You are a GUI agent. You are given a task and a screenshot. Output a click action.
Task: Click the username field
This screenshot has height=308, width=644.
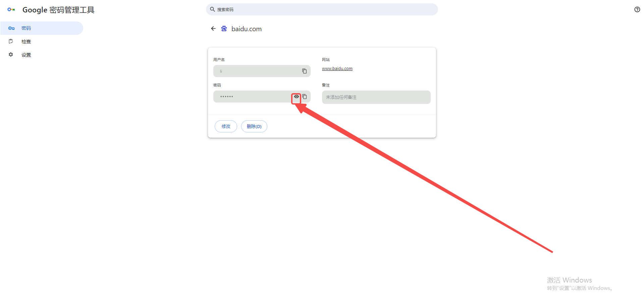pyautogui.click(x=262, y=71)
